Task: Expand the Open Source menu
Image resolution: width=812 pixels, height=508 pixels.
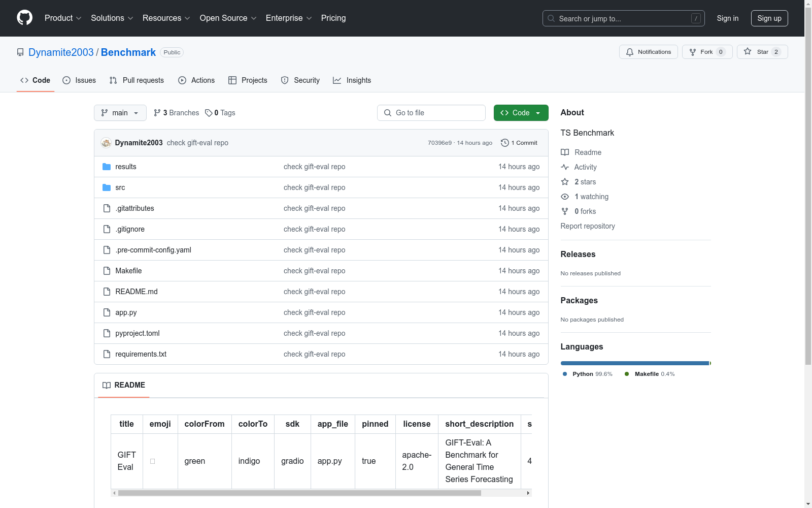Action: pos(228,18)
